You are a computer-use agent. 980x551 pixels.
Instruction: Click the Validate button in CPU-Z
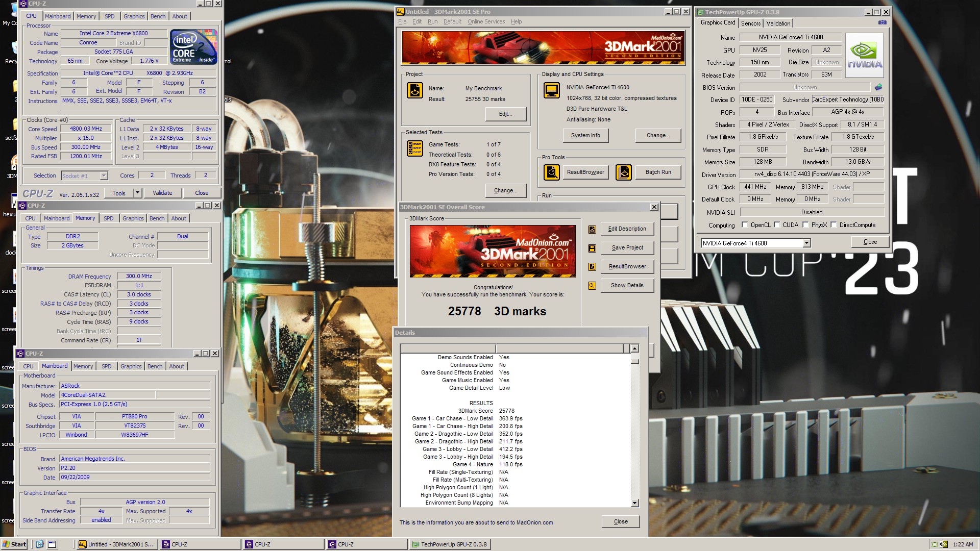(x=162, y=193)
